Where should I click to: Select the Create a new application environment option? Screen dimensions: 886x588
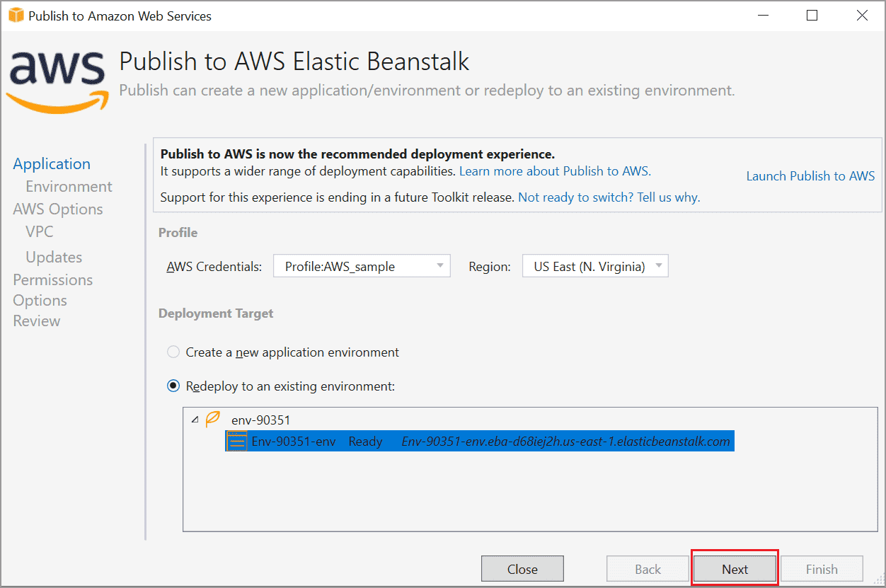[x=173, y=352]
